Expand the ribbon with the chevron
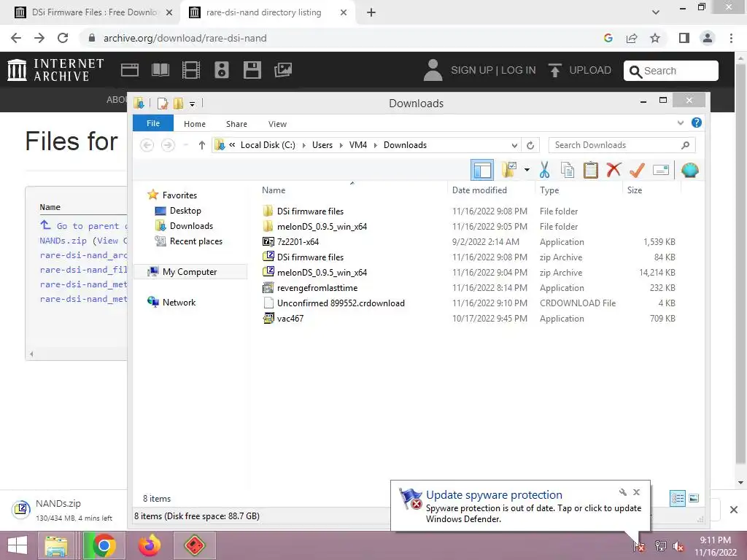The image size is (747, 560). (681, 122)
